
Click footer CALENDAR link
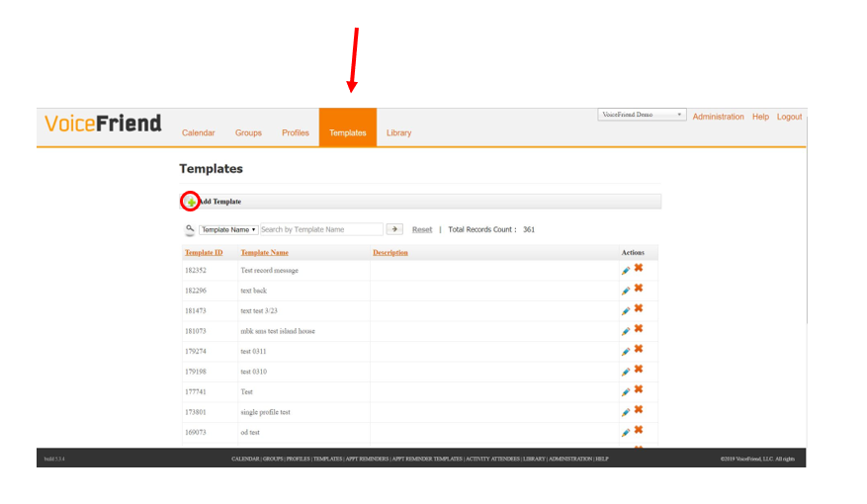click(245, 459)
